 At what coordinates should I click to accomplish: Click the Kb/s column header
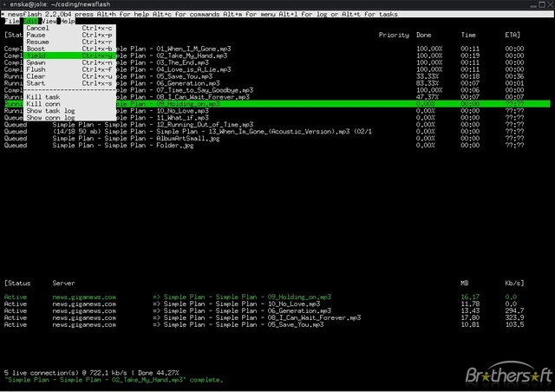pyautogui.click(x=514, y=284)
